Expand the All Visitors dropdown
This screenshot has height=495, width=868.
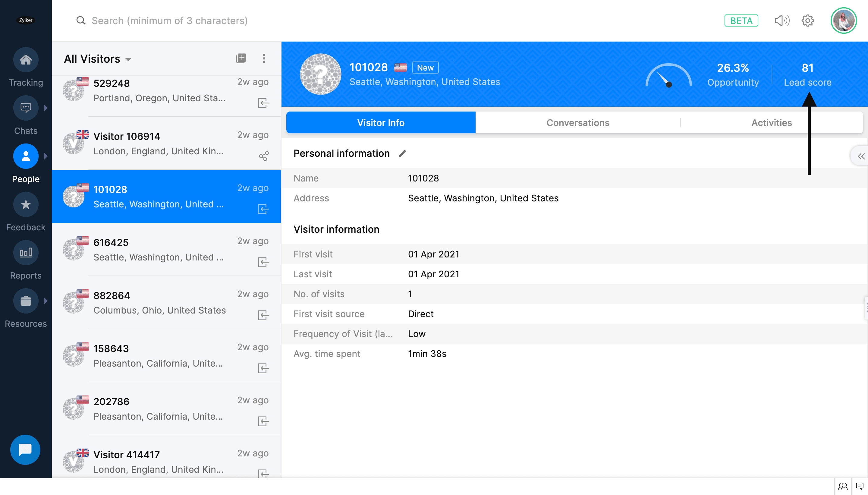129,59
